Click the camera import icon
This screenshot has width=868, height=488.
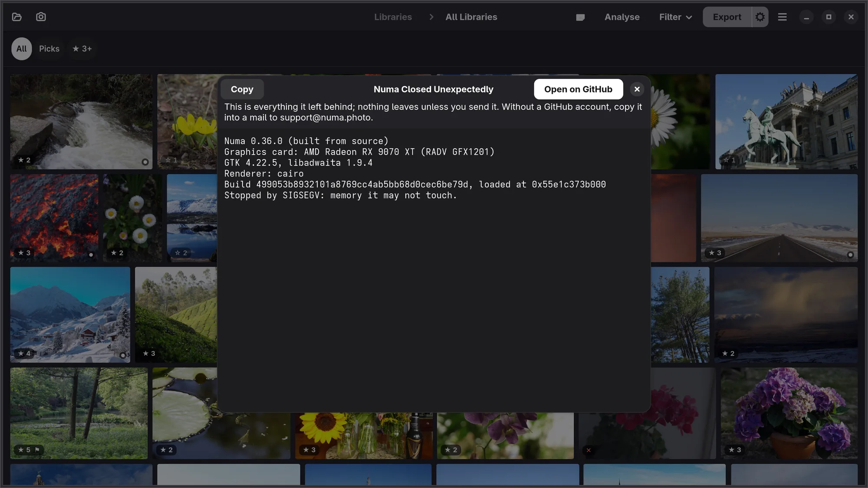[x=41, y=17]
